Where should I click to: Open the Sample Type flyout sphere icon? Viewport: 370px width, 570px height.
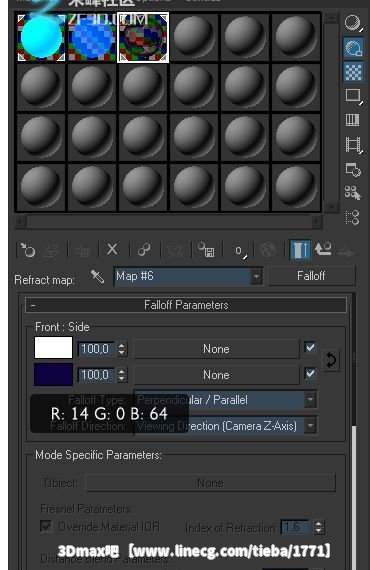(353, 23)
